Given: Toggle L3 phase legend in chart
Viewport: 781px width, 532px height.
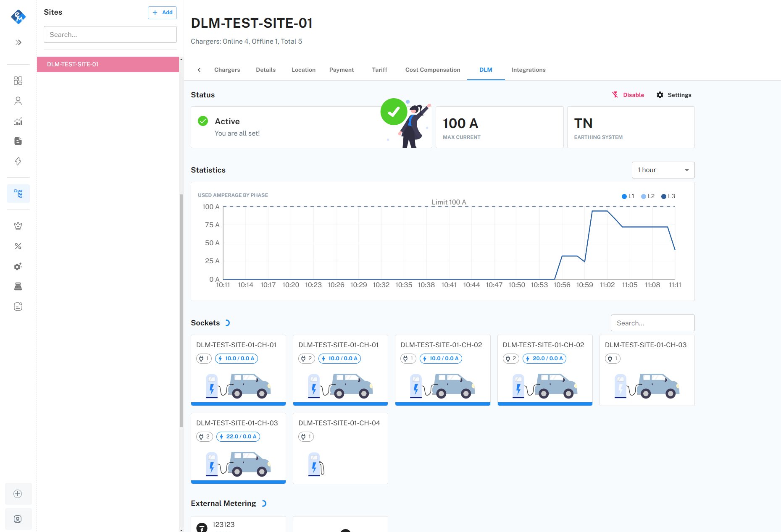Looking at the screenshot, I should point(668,196).
